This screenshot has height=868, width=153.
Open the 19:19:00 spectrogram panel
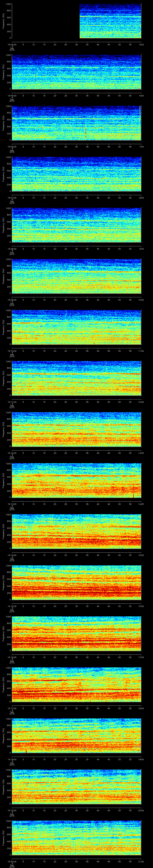coord(77,787)
